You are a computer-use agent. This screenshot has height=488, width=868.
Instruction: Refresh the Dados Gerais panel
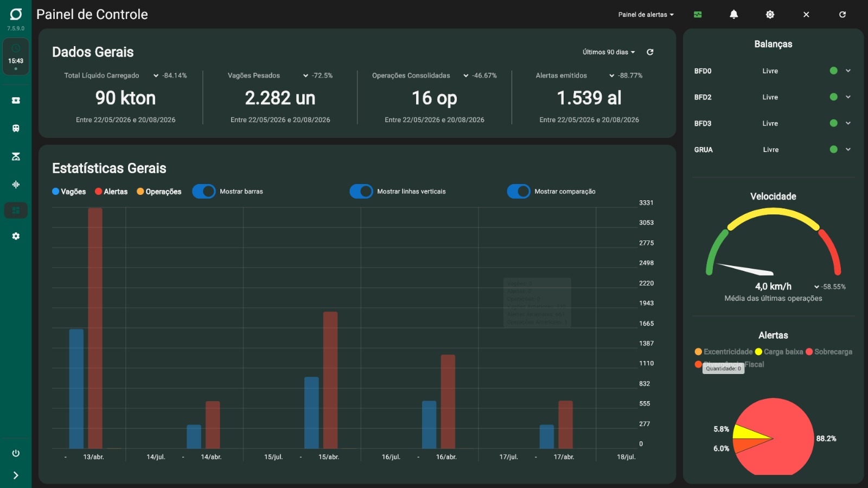click(x=650, y=52)
